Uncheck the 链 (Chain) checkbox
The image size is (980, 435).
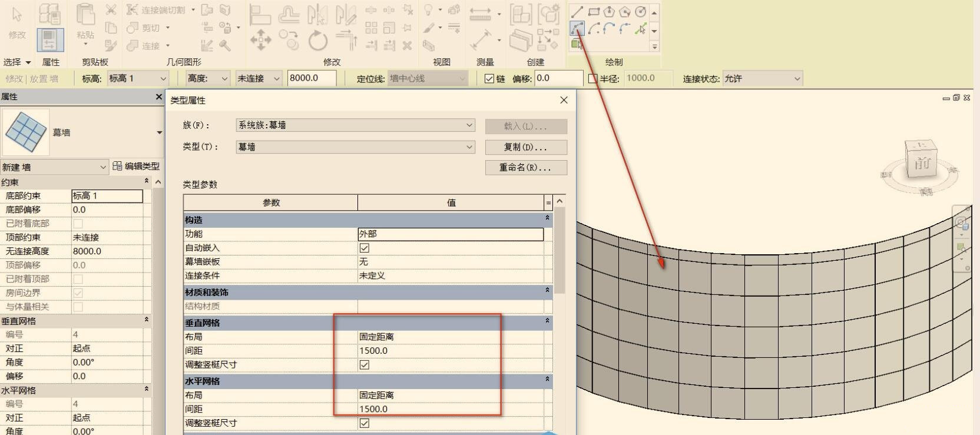pos(489,79)
